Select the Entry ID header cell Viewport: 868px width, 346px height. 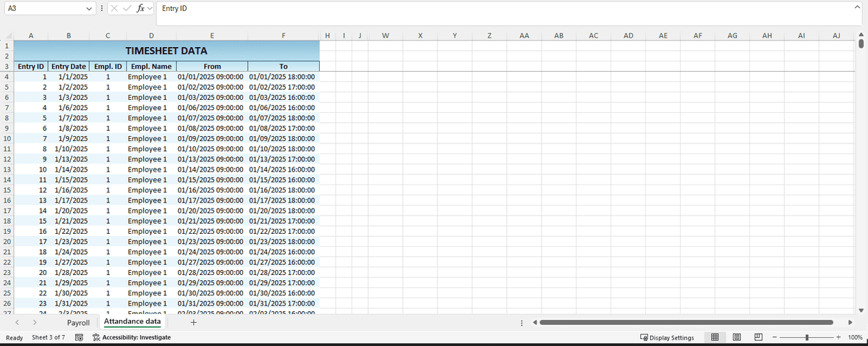tap(31, 66)
